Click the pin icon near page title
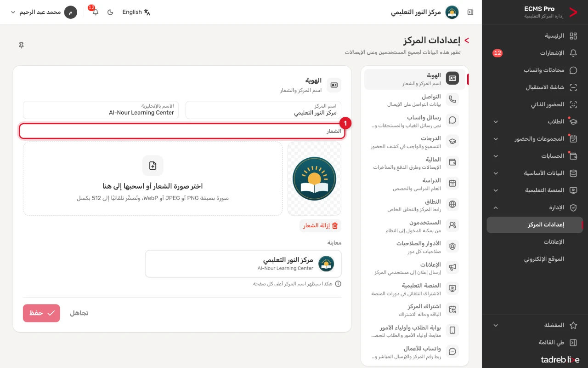The image size is (588, 368). tap(21, 45)
